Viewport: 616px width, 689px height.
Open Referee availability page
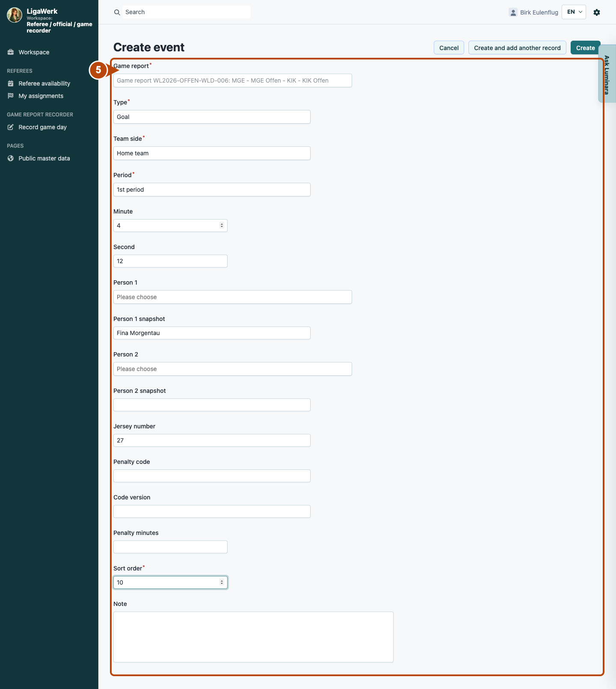(44, 83)
